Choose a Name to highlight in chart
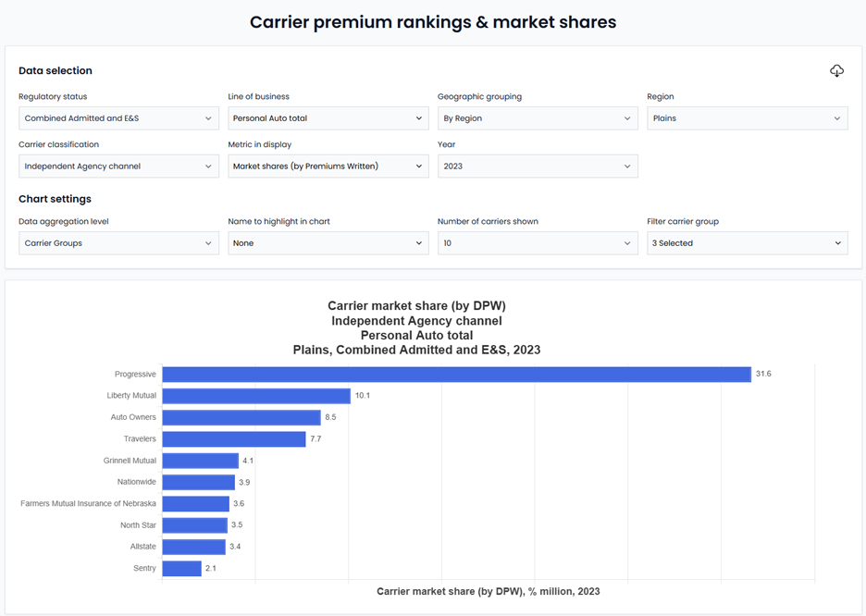866x616 pixels. pos(328,243)
